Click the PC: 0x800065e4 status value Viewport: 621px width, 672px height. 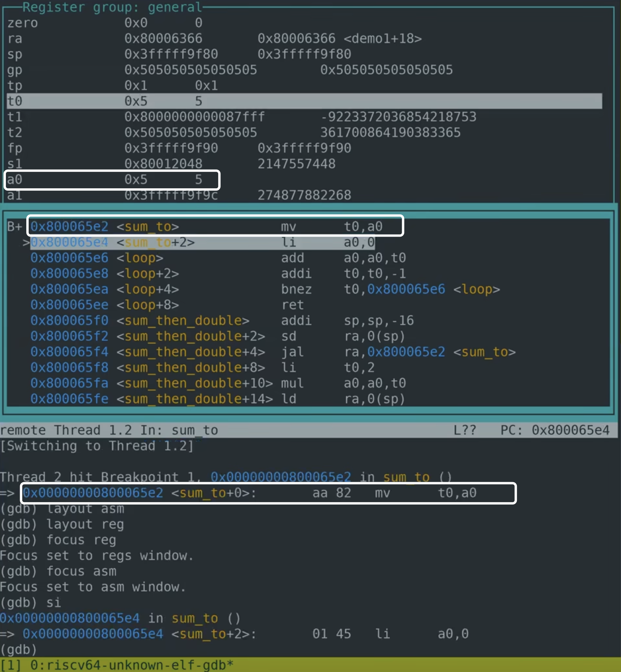(x=555, y=430)
